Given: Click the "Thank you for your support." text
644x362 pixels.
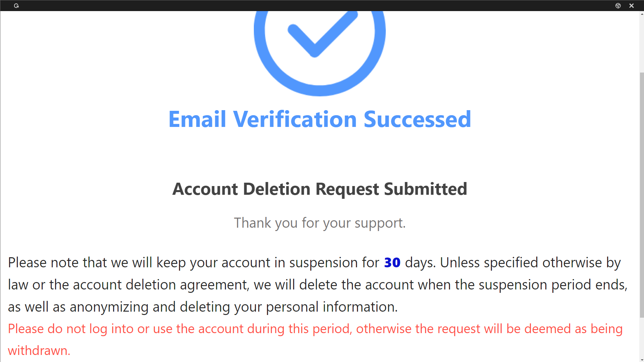Looking at the screenshot, I should tap(319, 223).
